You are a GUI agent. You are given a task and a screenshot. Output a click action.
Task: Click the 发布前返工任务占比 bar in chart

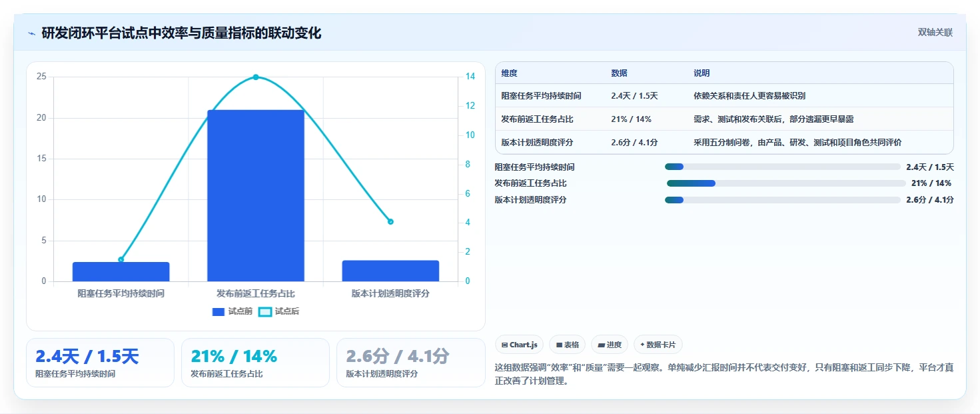256,195
